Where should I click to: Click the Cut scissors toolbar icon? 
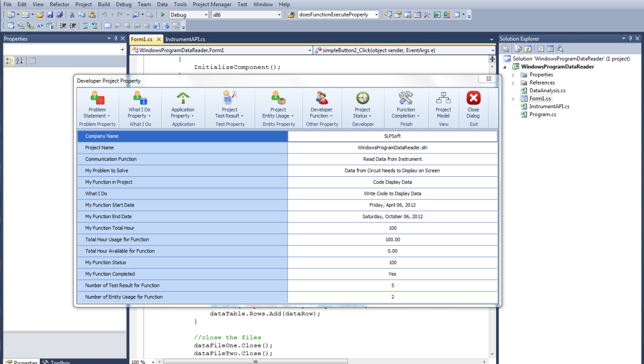pyautogui.click(x=72, y=15)
